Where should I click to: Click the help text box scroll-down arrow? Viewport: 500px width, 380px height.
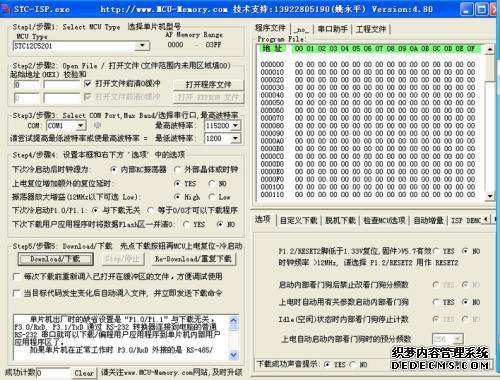pyautogui.click(x=233, y=355)
